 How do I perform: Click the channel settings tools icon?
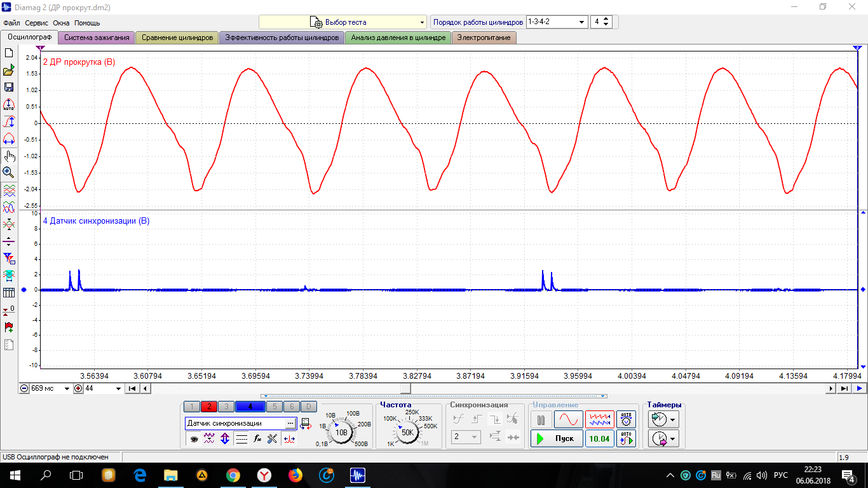point(273,438)
